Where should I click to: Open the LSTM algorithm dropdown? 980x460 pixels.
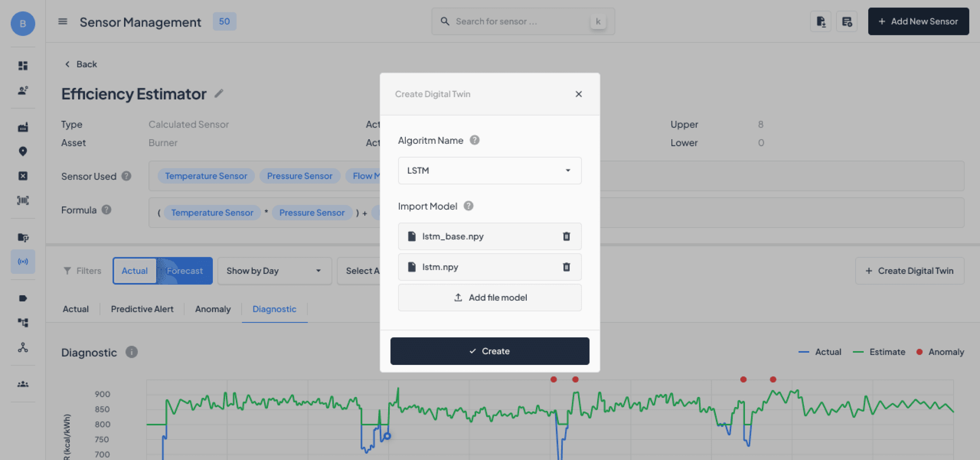click(x=490, y=171)
